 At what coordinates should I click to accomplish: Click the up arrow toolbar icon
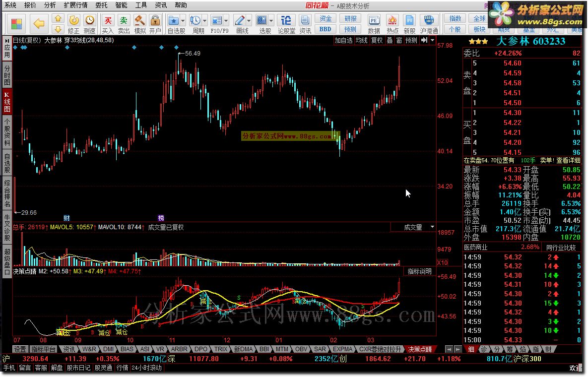pyautogui.click(x=58, y=18)
